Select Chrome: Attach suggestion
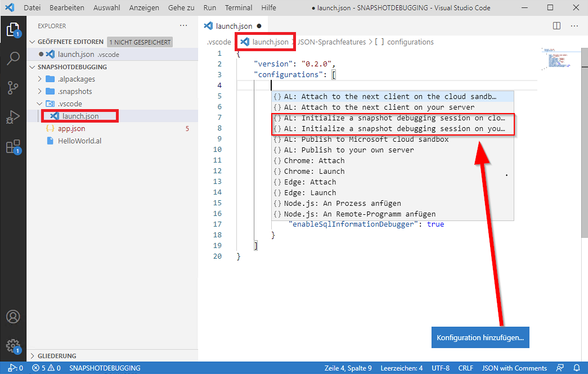The image size is (588, 374). pos(393,160)
